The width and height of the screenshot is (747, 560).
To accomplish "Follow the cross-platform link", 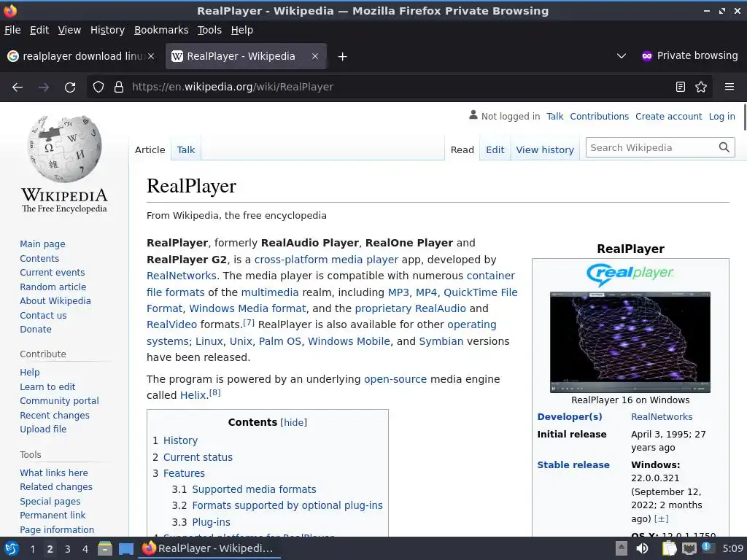I will (291, 260).
